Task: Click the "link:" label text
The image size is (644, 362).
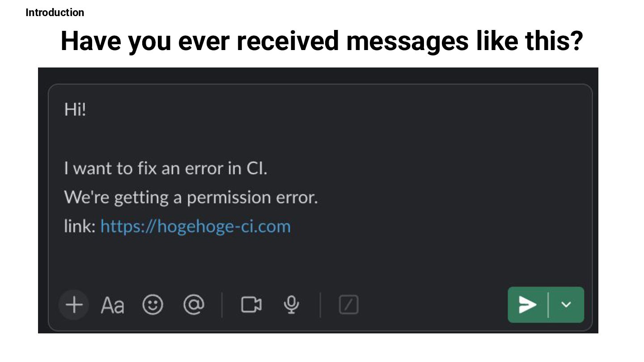Action: coord(80,226)
